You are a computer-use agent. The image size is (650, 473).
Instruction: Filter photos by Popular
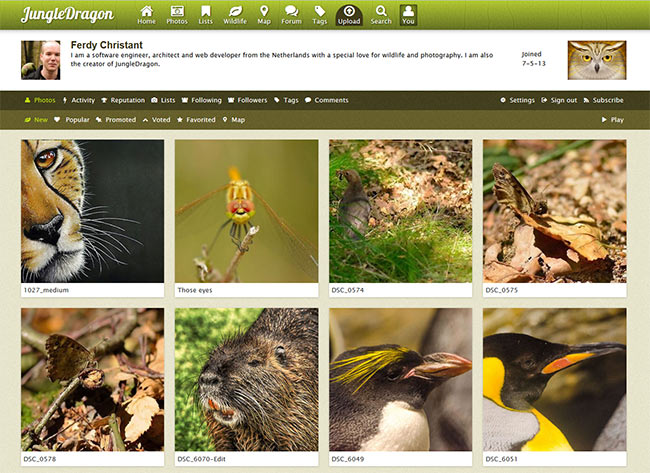coord(72,119)
